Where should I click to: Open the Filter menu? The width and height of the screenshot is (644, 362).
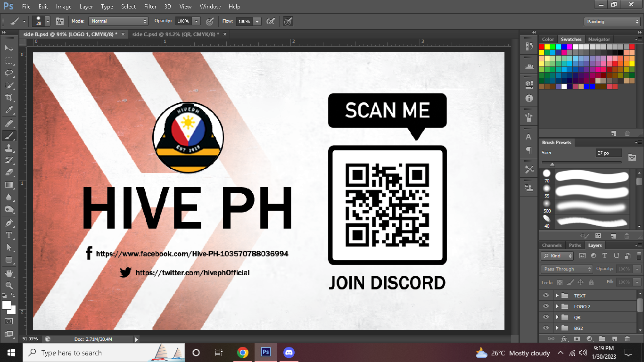point(150,7)
